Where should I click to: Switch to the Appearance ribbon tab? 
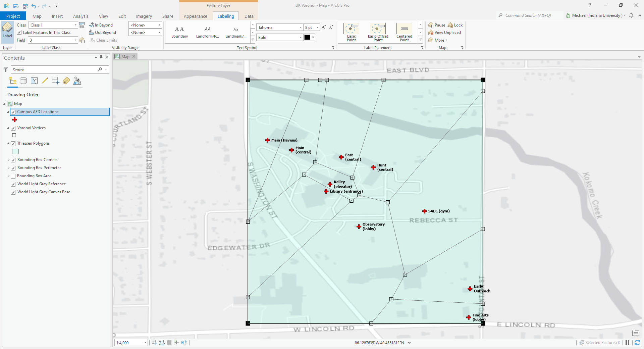pos(195,16)
